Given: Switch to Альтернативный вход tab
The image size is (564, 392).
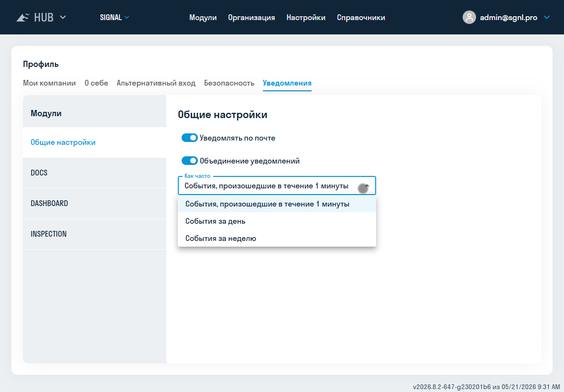Looking at the screenshot, I should click(156, 83).
